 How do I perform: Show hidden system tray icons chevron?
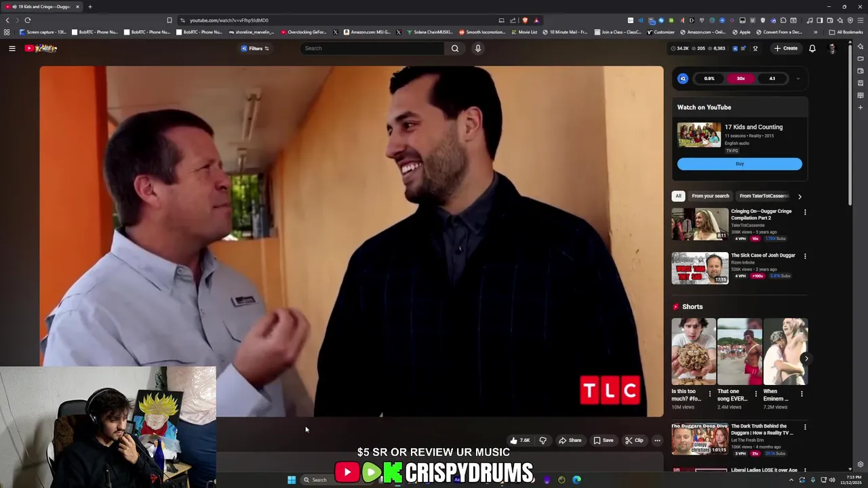pos(791,480)
